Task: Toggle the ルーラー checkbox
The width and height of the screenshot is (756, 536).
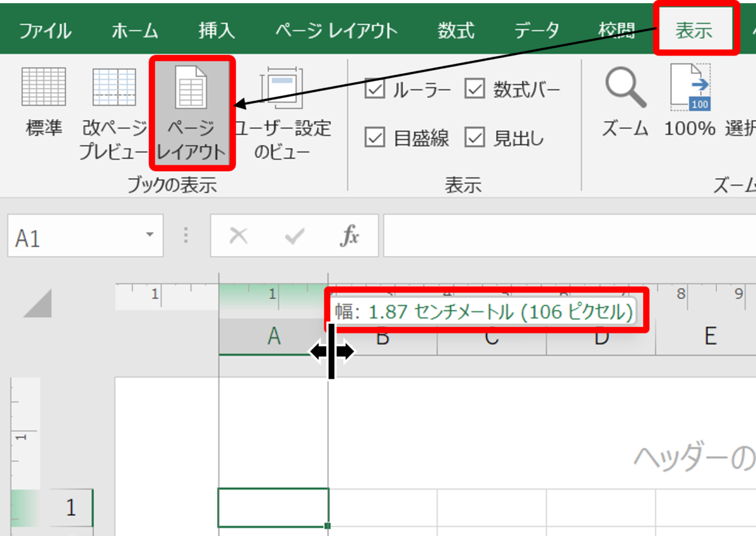Action: [x=375, y=90]
